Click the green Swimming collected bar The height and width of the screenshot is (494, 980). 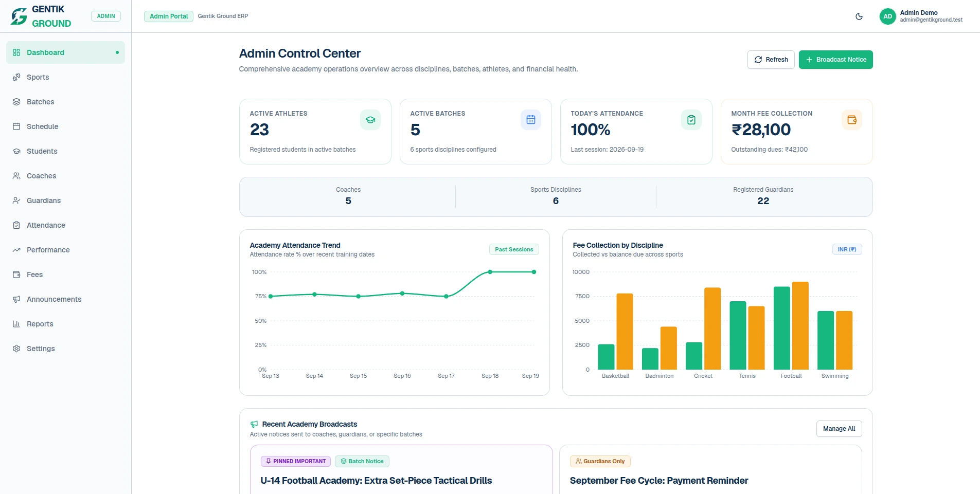826,340
